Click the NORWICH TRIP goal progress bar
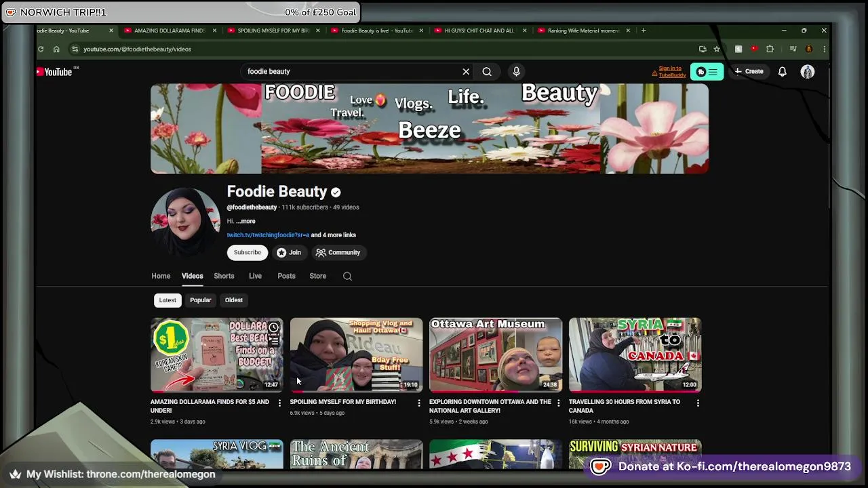 (x=180, y=12)
